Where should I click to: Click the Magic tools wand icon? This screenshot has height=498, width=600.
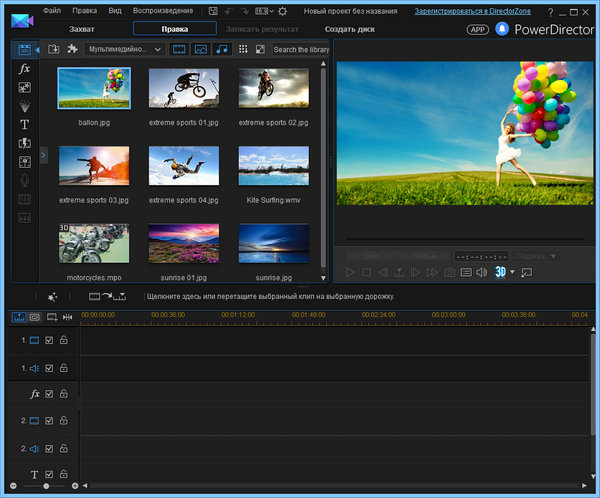(51, 296)
